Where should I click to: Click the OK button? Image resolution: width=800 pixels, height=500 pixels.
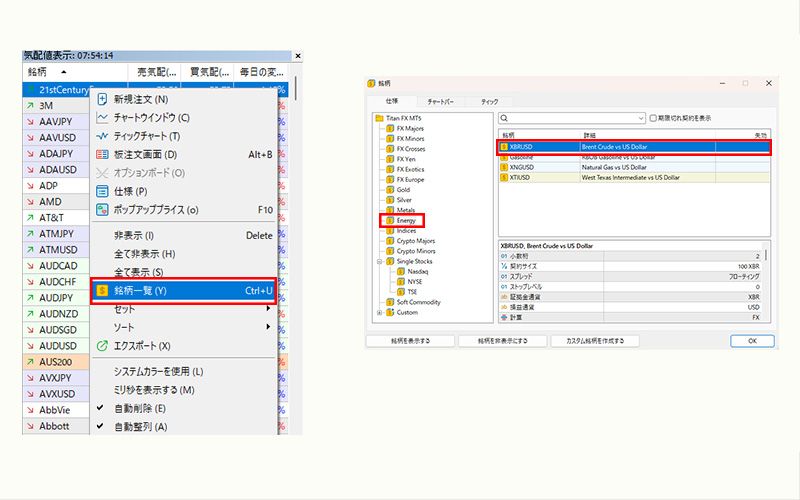(x=752, y=340)
